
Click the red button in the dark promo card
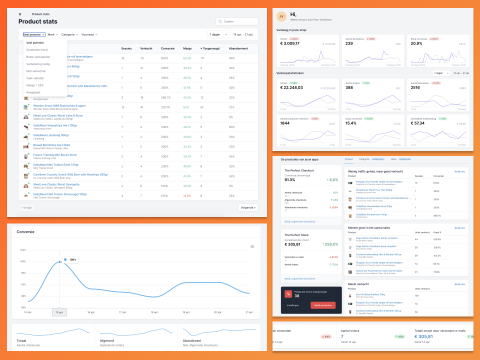coord(323,305)
